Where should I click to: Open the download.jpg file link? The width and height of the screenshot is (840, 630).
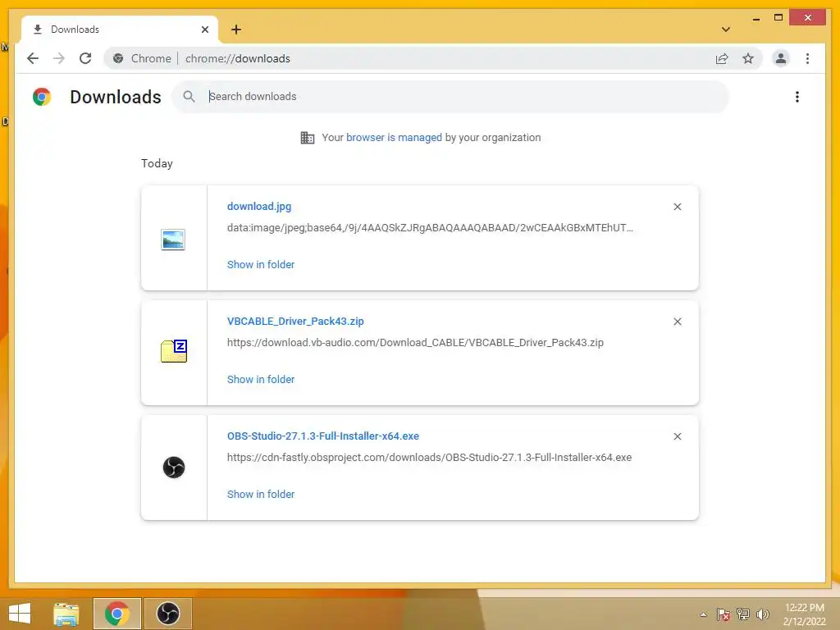259,206
